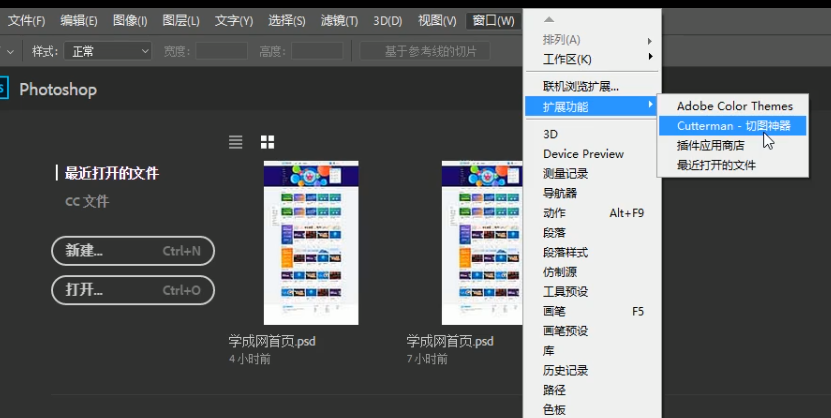The width and height of the screenshot is (831, 418).
Task: Choose 历史记录 in Window menu
Action: pyautogui.click(x=593, y=370)
